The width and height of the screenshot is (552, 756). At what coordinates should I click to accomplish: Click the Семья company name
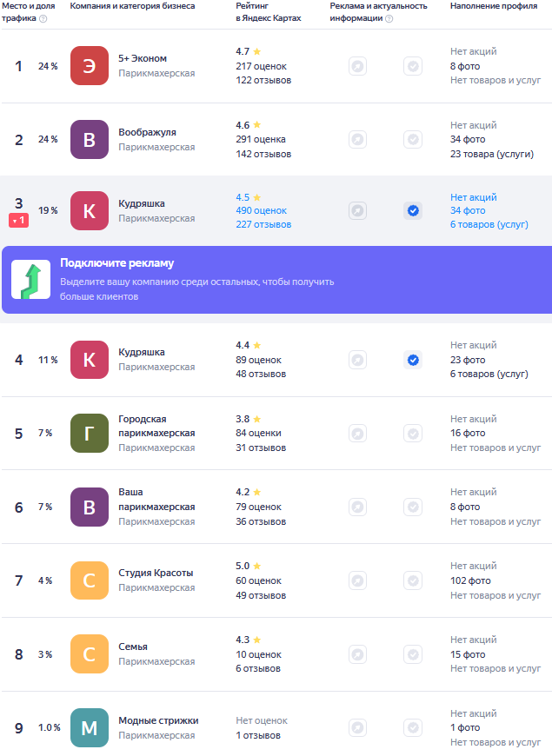click(x=133, y=647)
